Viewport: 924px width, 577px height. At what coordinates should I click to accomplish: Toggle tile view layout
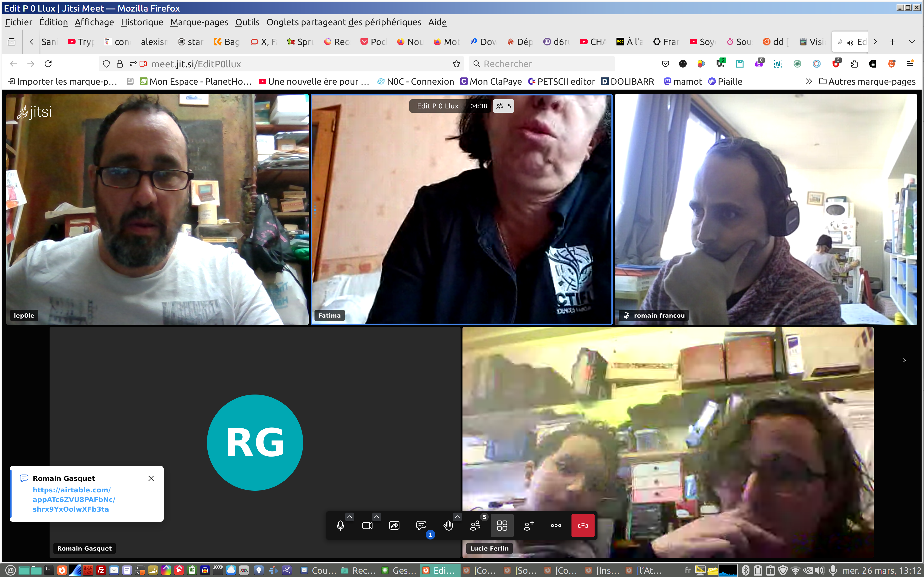pyautogui.click(x=502, y=526)
